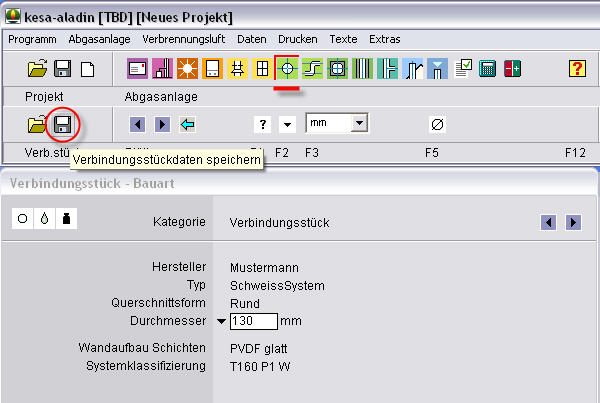This screenshot has height=403, width=600.
Task: Click the yellow question mark help icon
Action: point(577,69)
